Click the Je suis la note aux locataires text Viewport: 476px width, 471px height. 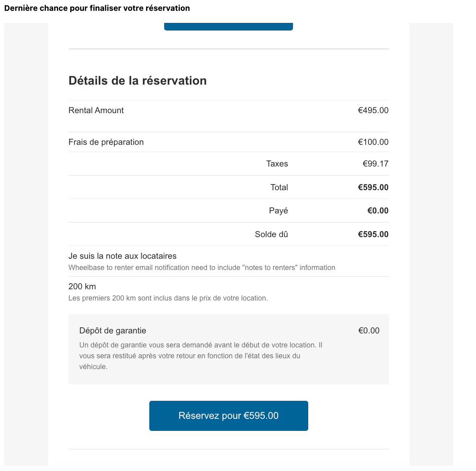(x=122, y=256)
